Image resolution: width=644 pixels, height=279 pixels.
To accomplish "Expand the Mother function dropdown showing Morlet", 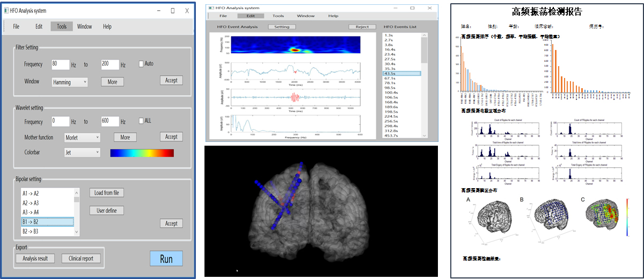I will tap(82, 138).
